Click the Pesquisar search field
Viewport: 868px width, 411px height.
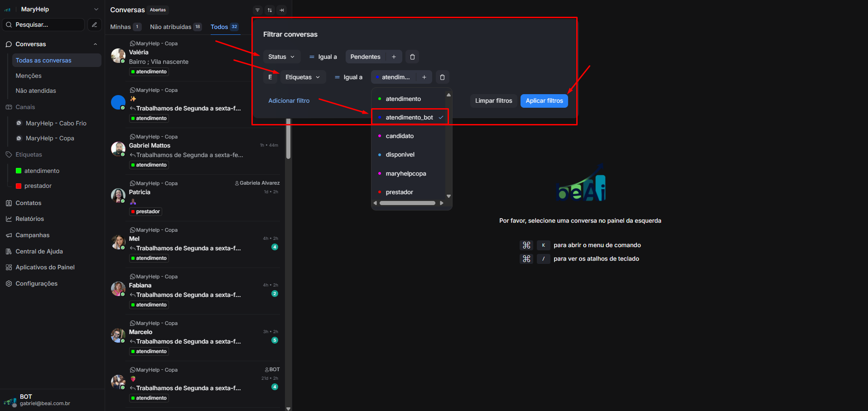pos(44,25)
